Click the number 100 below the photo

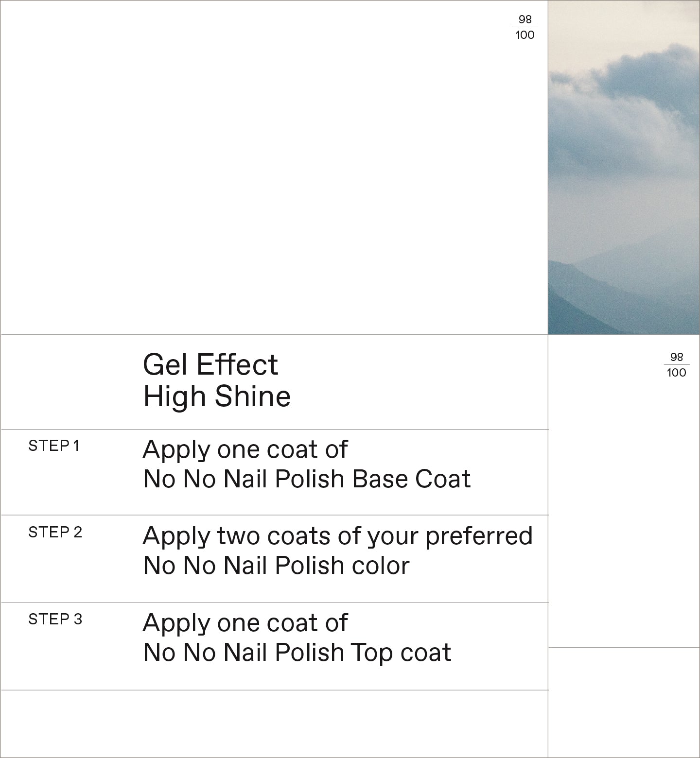677,373
